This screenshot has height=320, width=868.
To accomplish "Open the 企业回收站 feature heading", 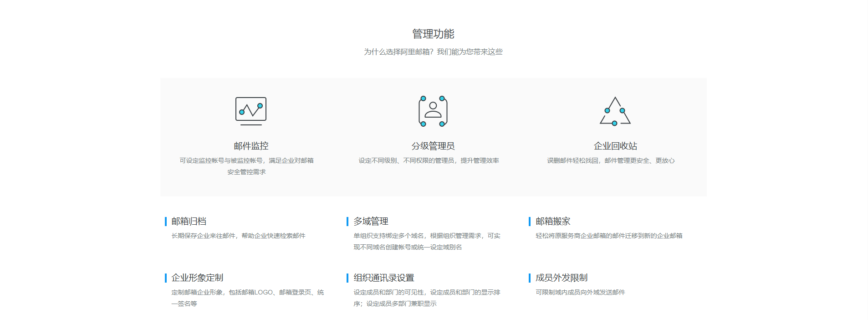I will point(615,146).
